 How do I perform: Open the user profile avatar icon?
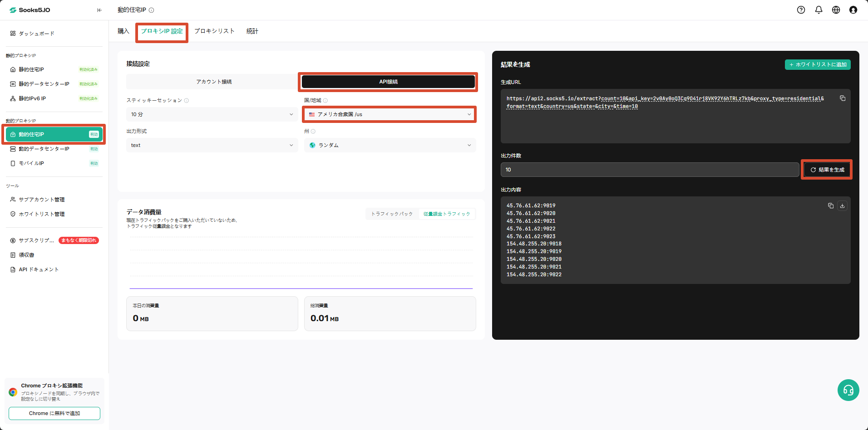tap(853, 10)
